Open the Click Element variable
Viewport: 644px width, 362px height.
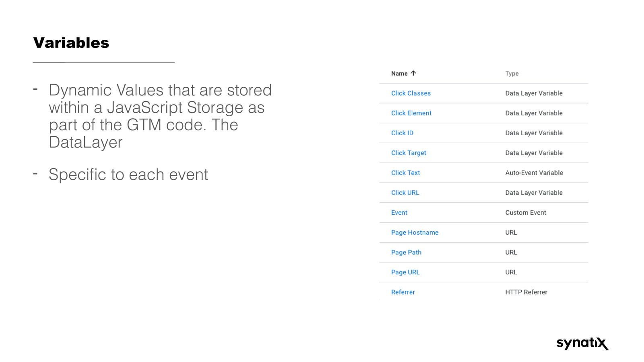(411, 113)
